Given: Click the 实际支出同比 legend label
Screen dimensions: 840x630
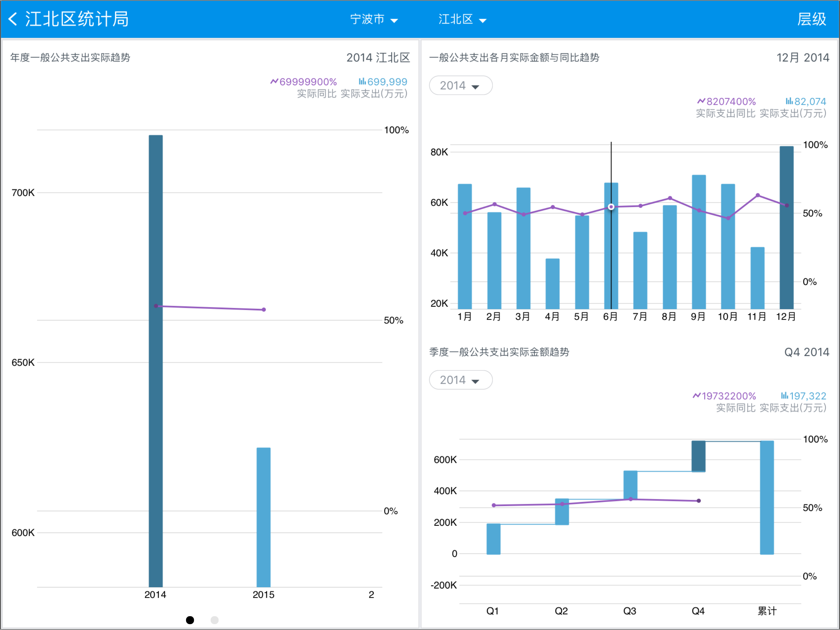Looking at the screenshot, I should click(726, 113).
